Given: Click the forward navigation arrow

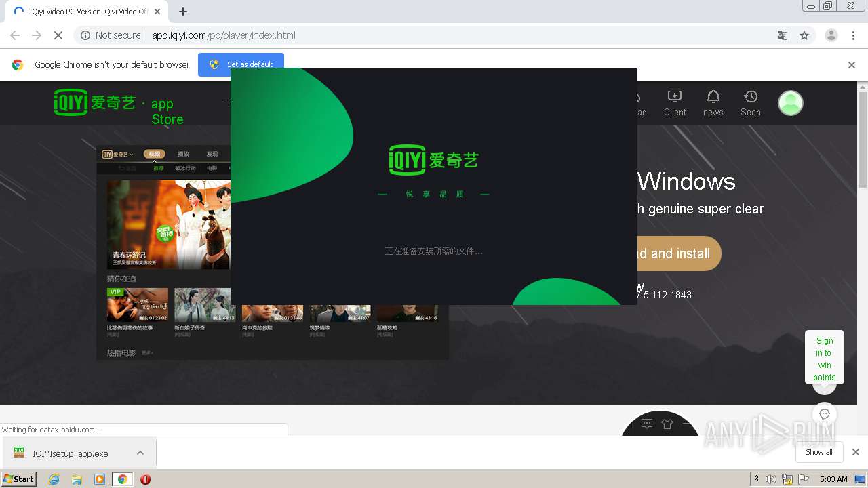Looking at the screenshot, I should tap(37, 35).
